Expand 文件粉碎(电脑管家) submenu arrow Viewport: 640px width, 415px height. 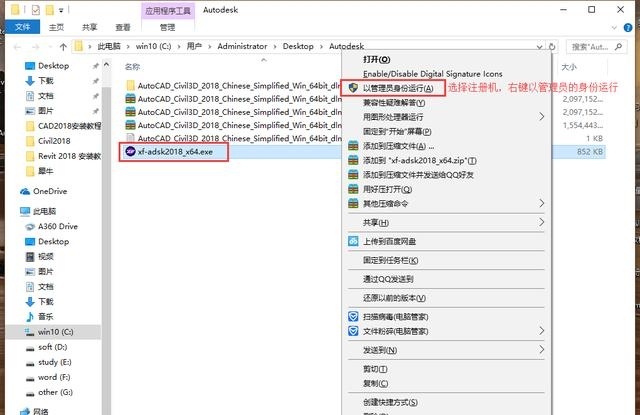point(541,331)
